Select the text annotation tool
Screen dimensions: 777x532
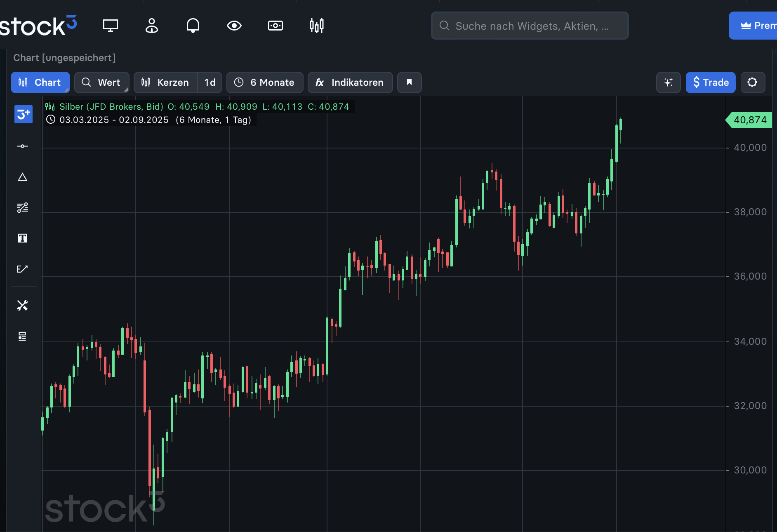click(23, 238)
